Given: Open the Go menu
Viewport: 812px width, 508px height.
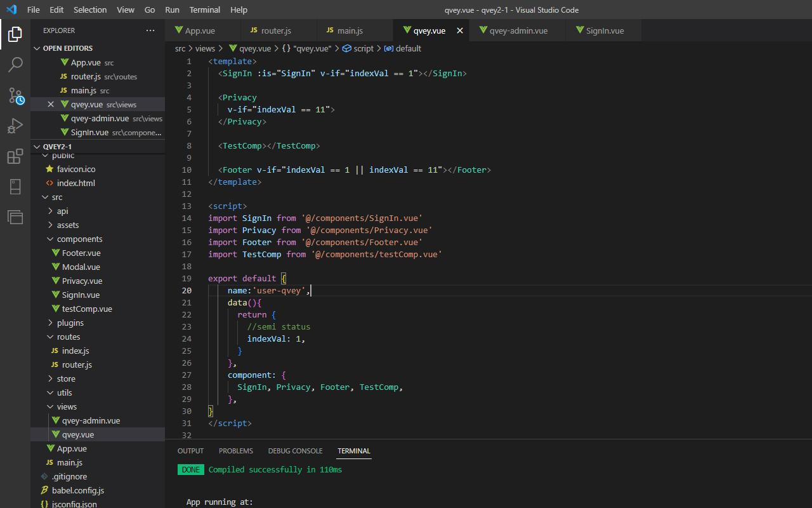Looking at the screenshot, I should [x=150, y=10].
